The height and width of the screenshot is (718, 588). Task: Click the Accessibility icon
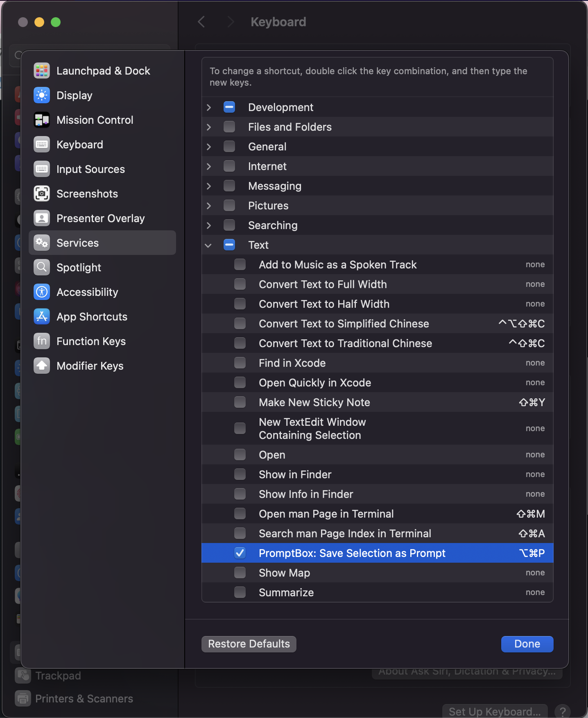(x=42, y=292)
